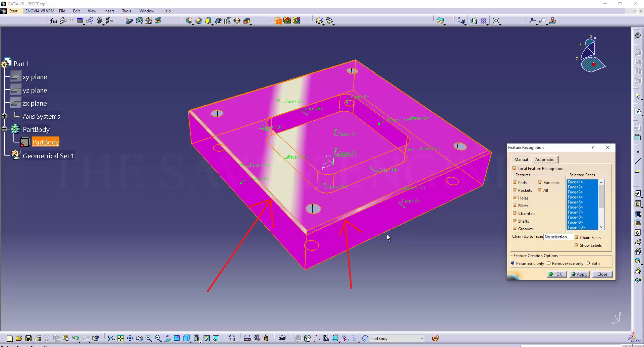Select the Pan view tool
Image resolution: width=644 pixels, height=347 pixels.
[130, 338]
